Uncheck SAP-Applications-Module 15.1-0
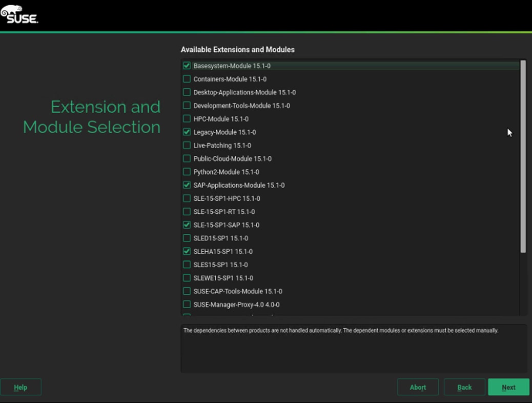The image size is (532, 403). click(x=187, y=185)
